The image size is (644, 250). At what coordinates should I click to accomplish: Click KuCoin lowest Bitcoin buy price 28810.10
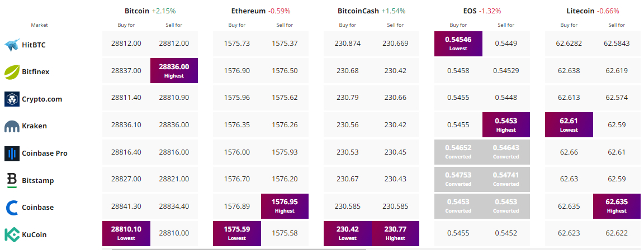point(126,233)
